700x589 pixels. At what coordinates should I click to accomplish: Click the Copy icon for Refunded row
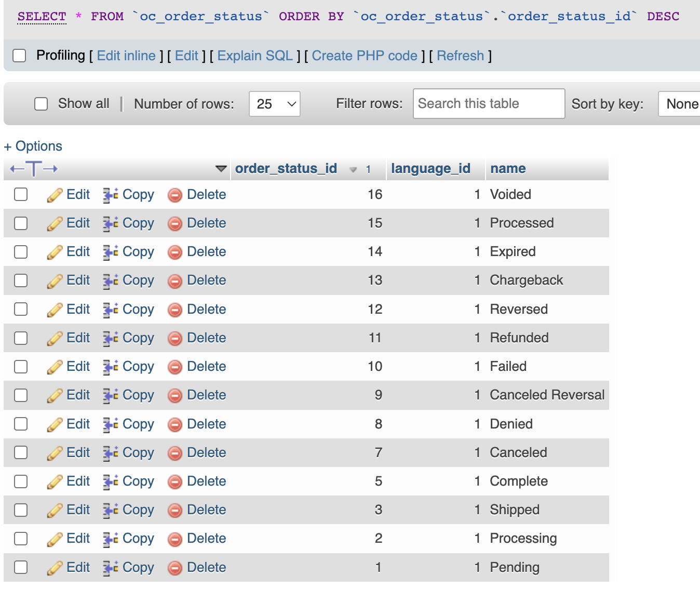point(111,339)
